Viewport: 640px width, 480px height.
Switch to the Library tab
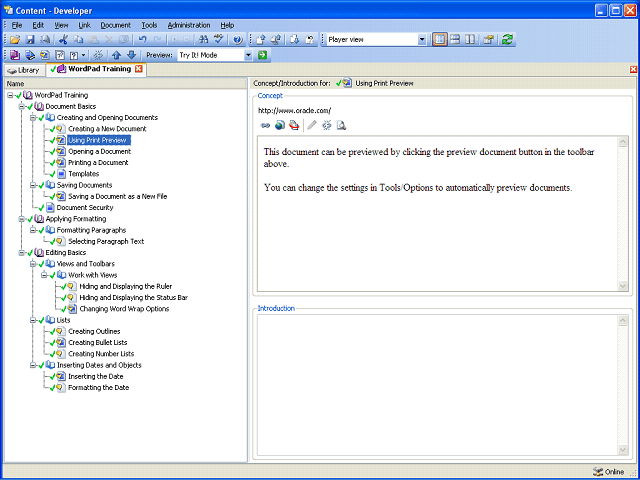(x=24, y=70)
